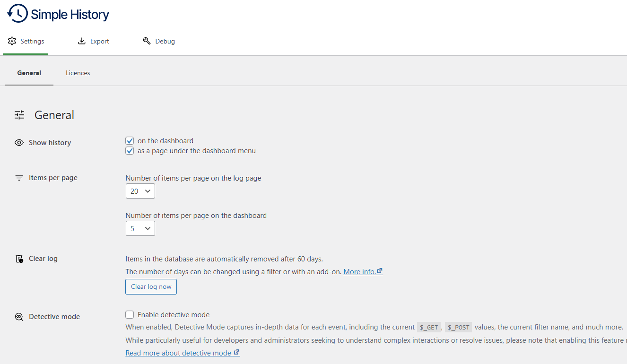Switch to the Licences tab
The image size is (627, 364).
coord(78,73)
